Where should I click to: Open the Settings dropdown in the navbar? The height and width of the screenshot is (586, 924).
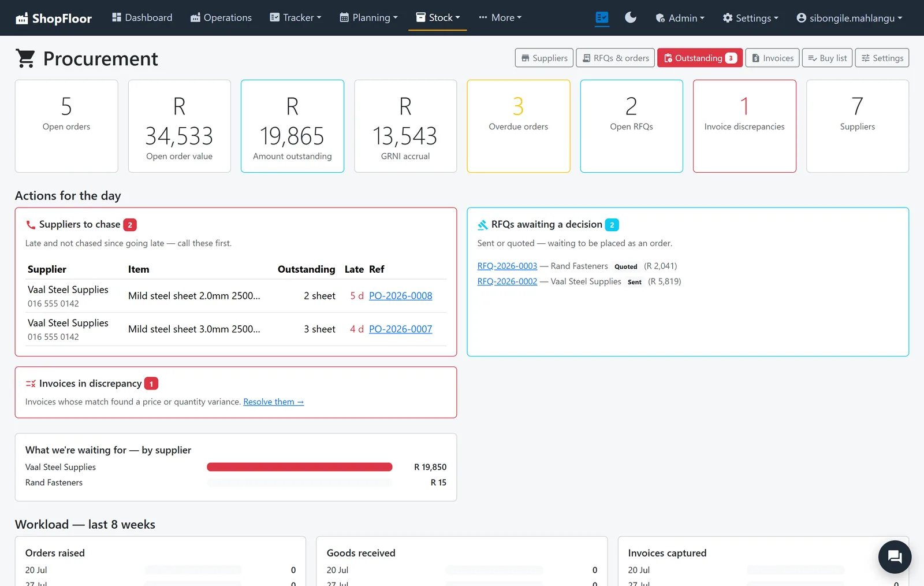[x=751, y=18]
